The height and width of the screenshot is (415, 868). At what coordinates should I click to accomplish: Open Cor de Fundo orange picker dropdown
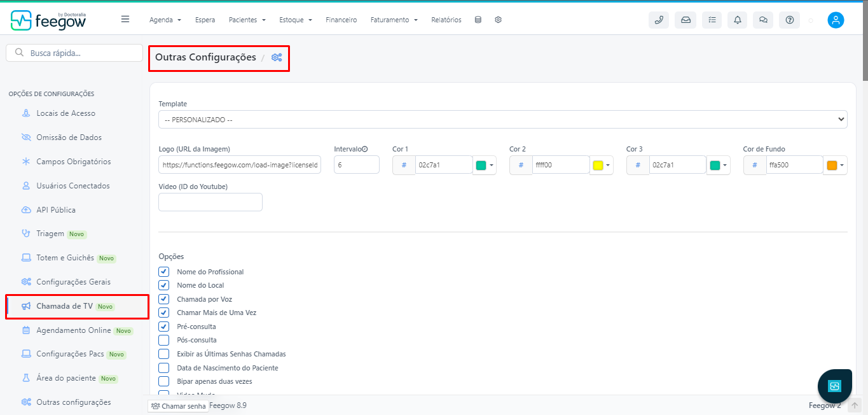pyautogui.click(x=836, y=165)
